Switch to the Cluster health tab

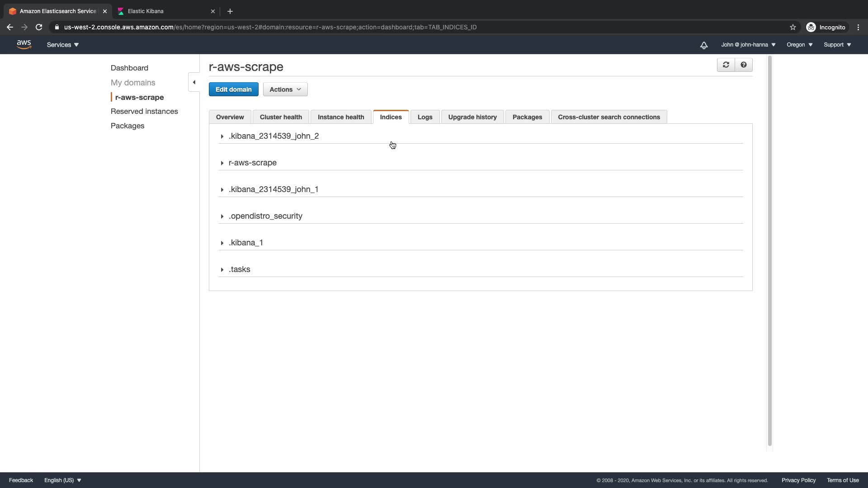point(281,117)
